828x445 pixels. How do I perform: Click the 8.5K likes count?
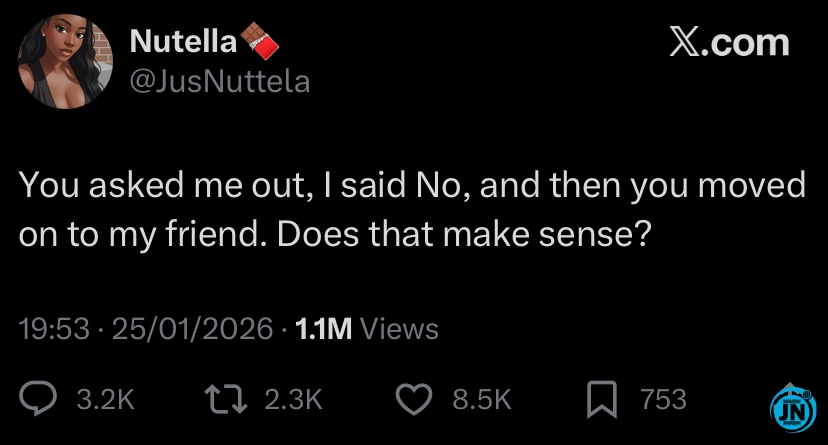point(482,400)
